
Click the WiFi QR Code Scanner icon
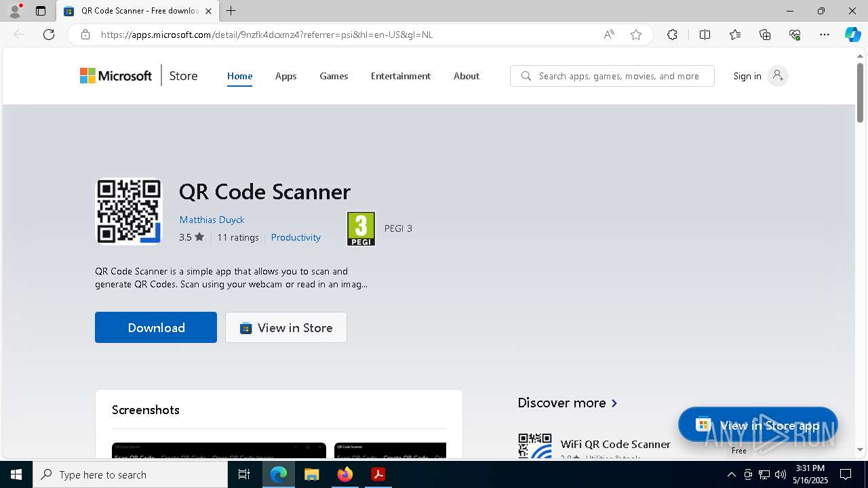535,446
